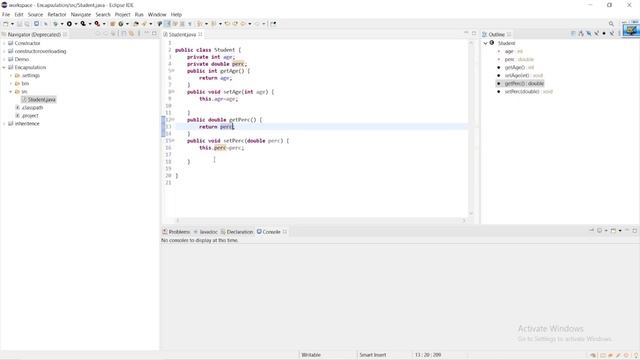Click the Last Edit Location icon
This screenshot has height=360, width=640.
point(227,24)
